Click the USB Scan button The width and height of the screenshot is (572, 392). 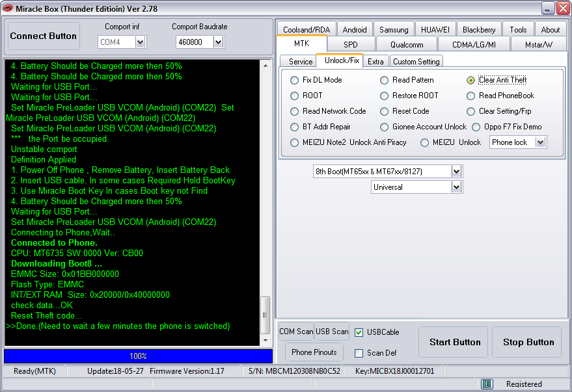332,332
